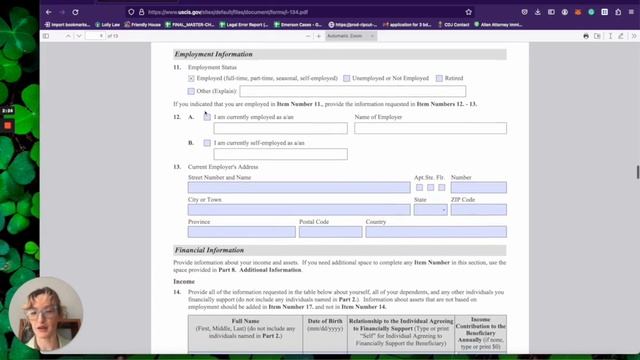Go to previous PDF page arrow
Screen dimensions: 640x360
[68, 36]
